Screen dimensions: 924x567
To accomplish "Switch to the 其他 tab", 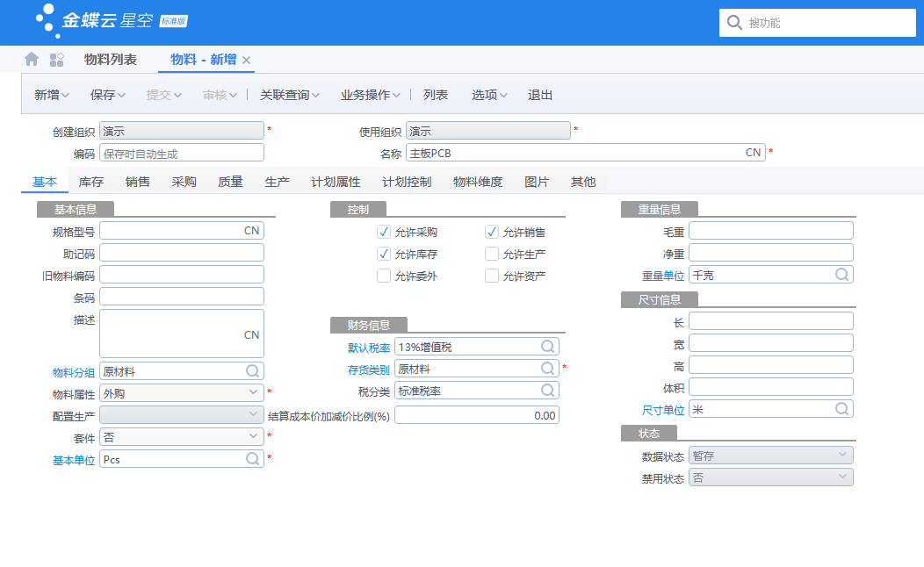I will point(583,182).
